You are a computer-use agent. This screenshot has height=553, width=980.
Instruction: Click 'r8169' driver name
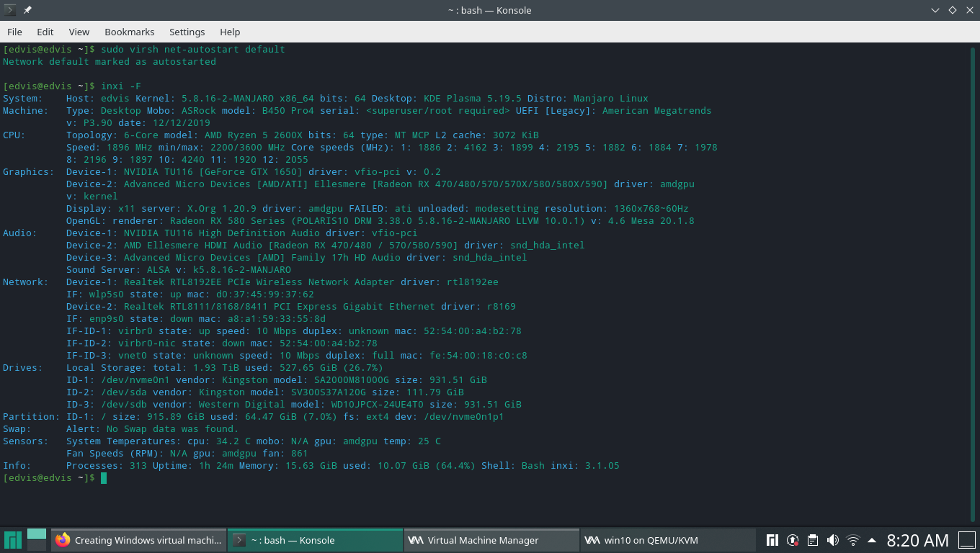(x=502, y=307)
